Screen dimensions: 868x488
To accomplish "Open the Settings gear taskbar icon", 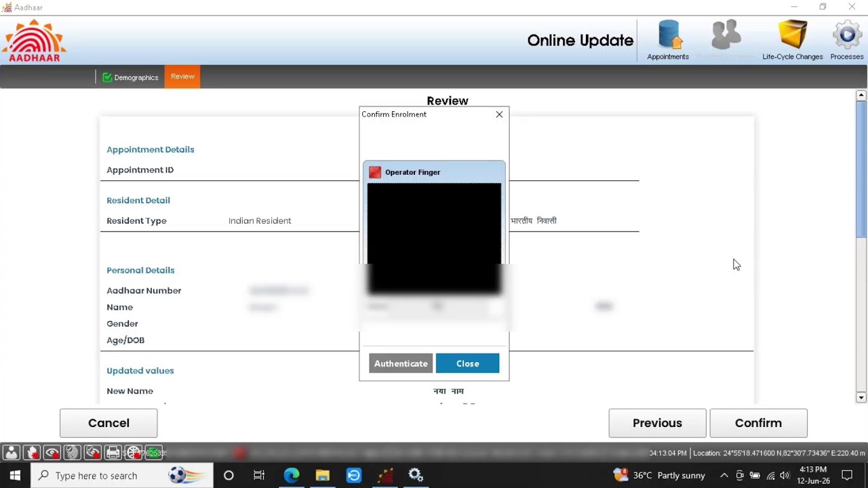I will (x=416, y=475).
